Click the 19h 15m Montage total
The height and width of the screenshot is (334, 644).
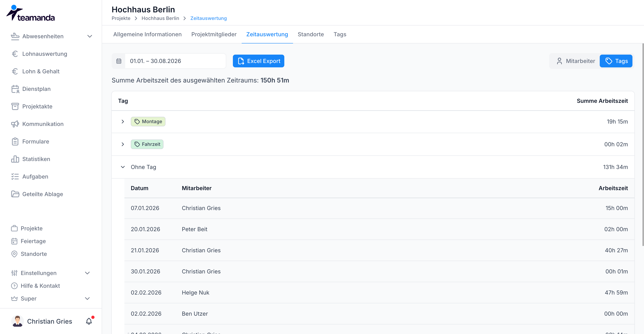(x=617, y=121)
